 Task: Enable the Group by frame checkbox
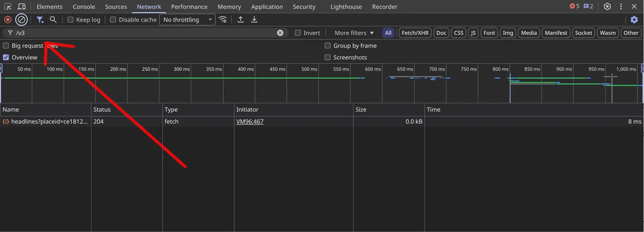click(x=327, y=46)
